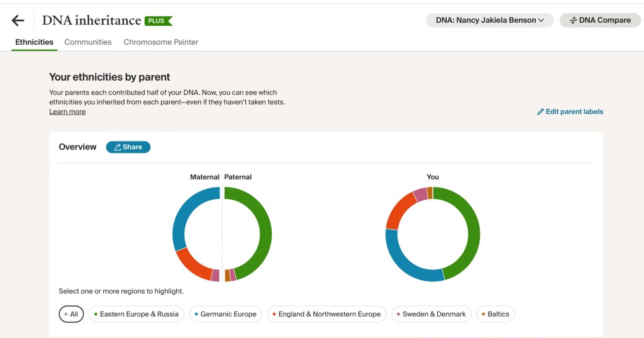Click the back arrow icon
Image resolution: width=644 pixels, height=338 pixels.
[18, 21]
